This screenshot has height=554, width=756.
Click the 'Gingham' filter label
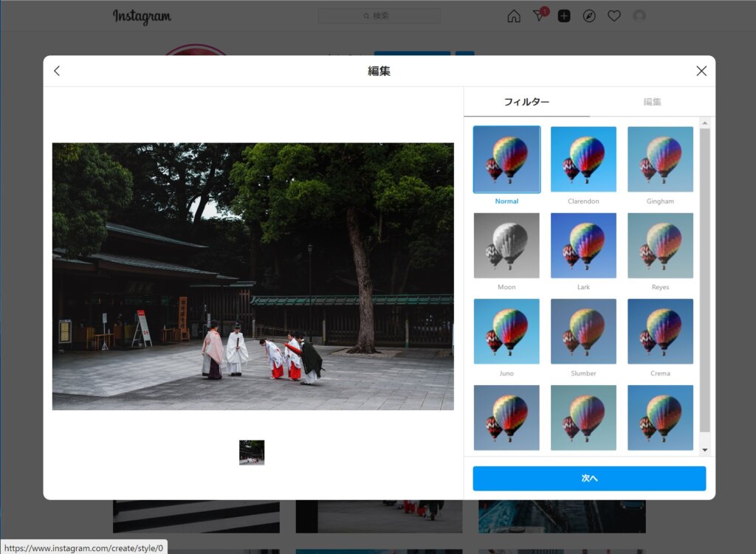tap(661, 201)
